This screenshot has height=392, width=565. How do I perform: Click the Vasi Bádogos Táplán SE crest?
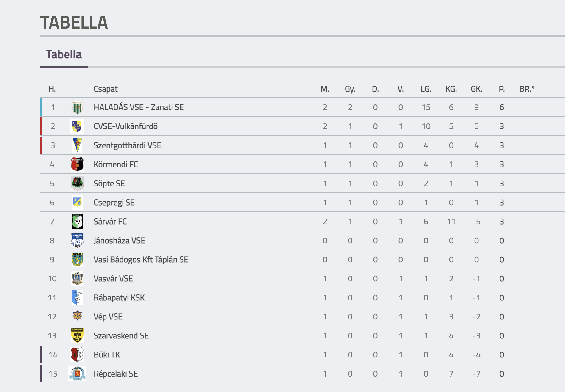(77, 260)
